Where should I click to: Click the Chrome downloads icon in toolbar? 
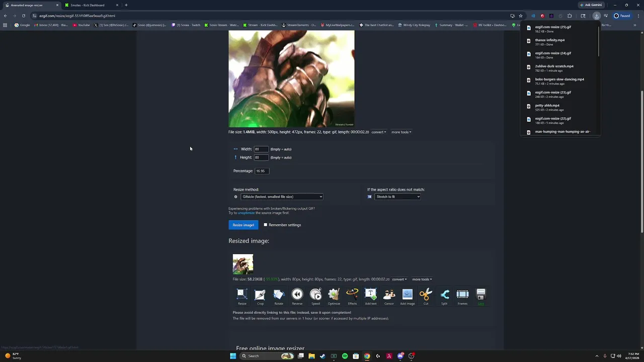pyautogui.click(x=596, y=16)
